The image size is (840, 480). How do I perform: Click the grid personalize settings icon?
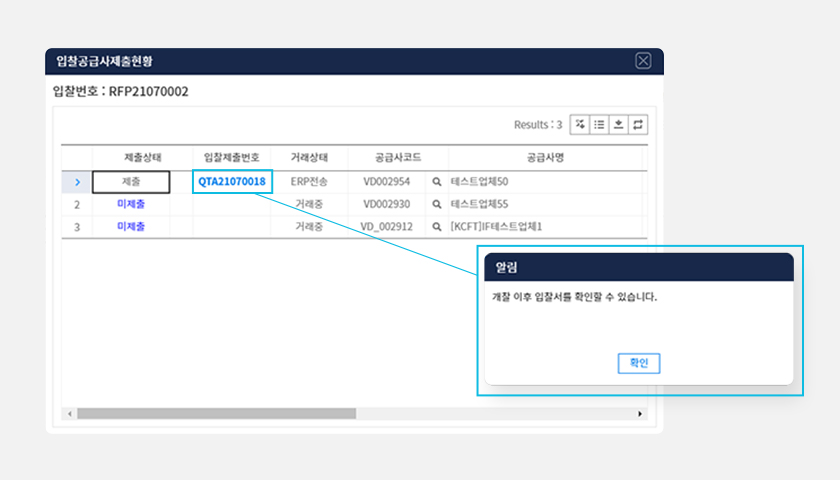580,125
